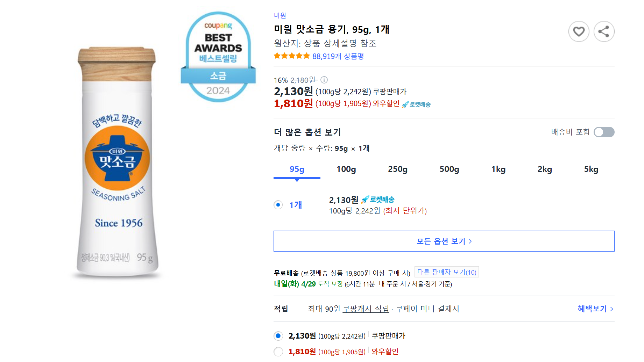Click the info icon beside the 16% discount
The height and width of the screenshot is (362, 644).
click(x=324, y=80)
